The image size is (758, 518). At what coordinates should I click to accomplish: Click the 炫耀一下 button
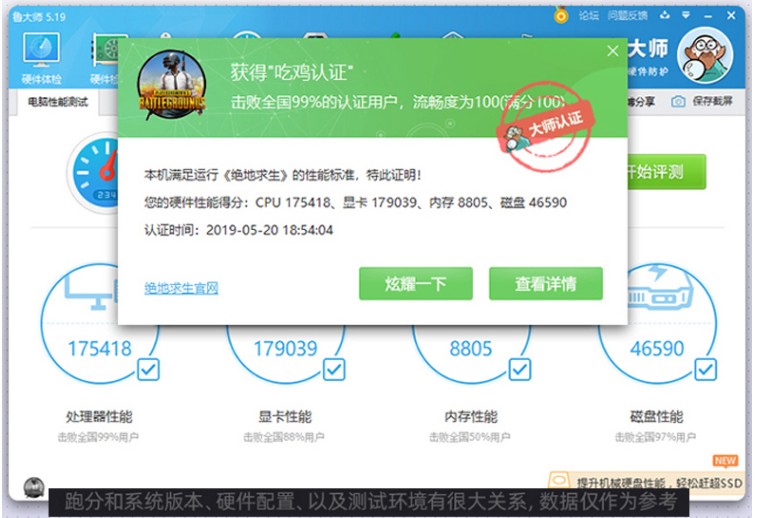416,284
